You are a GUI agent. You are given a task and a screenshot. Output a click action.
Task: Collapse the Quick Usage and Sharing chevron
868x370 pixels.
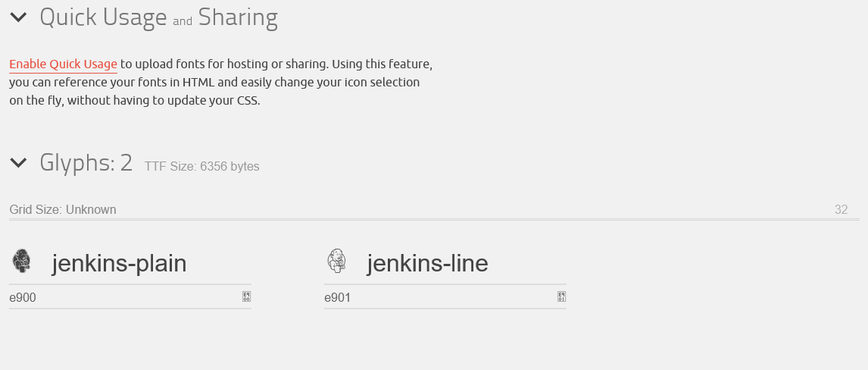pyautogui.click(x=18, y=17)
